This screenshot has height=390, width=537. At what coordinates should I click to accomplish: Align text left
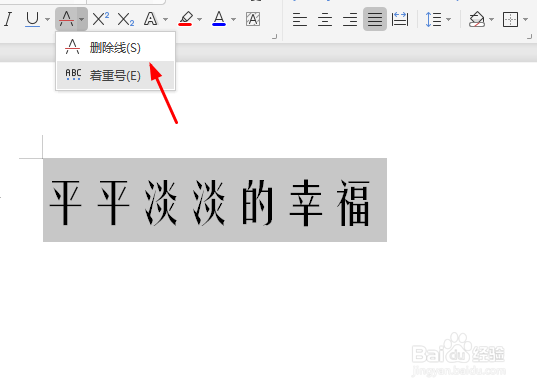(300, 19)
